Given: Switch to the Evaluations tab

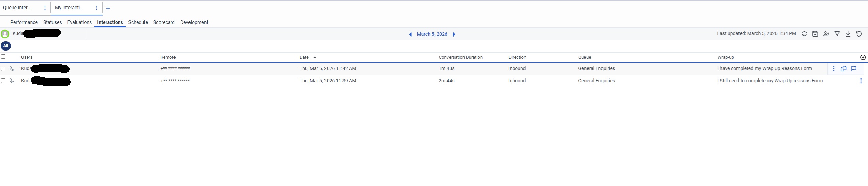Looking at the screenshot, I should click(x=79, y=22).
